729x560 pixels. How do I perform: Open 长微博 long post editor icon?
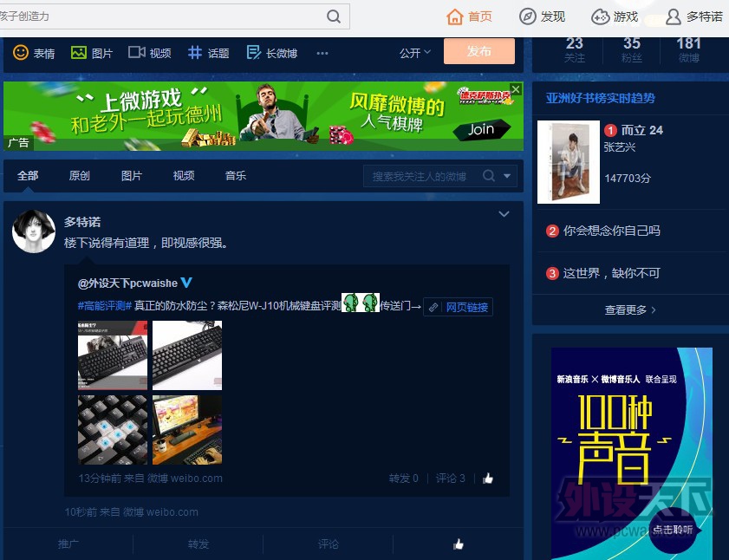coord(253,52)
